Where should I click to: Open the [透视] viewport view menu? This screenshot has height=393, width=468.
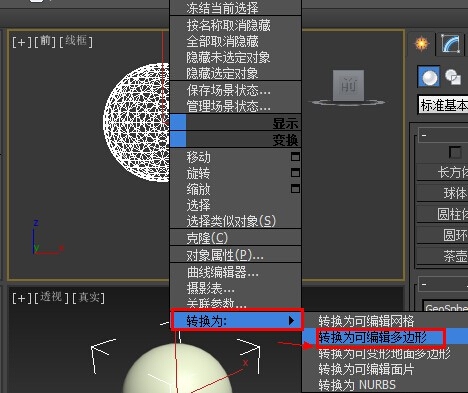[x=51, y=297]
